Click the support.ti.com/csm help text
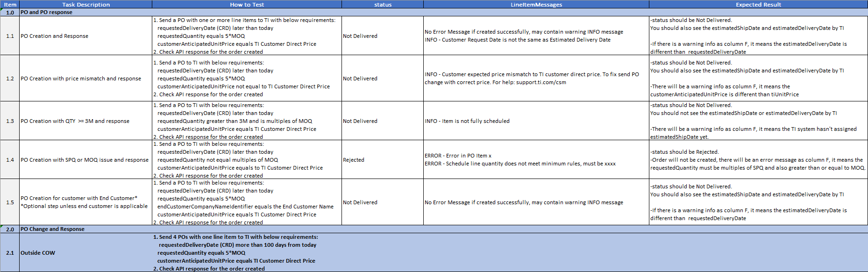The width and height of the screenshot is (868, 272). (541, 82)
